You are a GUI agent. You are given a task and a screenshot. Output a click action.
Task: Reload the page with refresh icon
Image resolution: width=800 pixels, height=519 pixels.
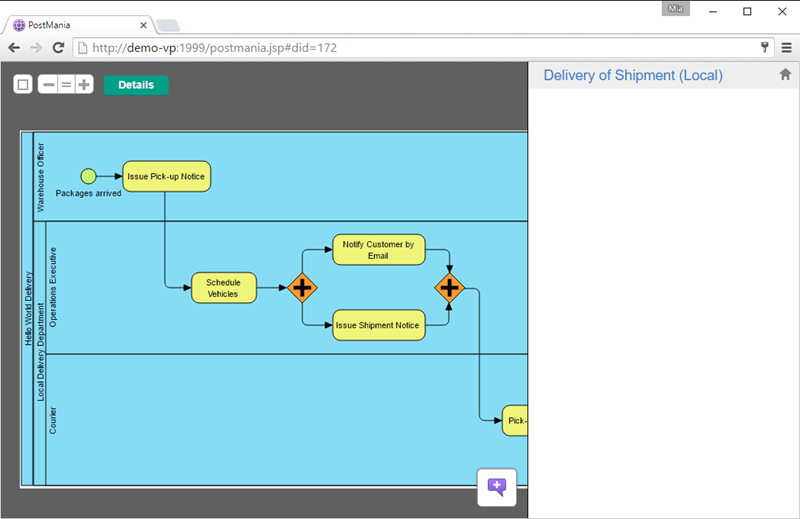(58, 47)
